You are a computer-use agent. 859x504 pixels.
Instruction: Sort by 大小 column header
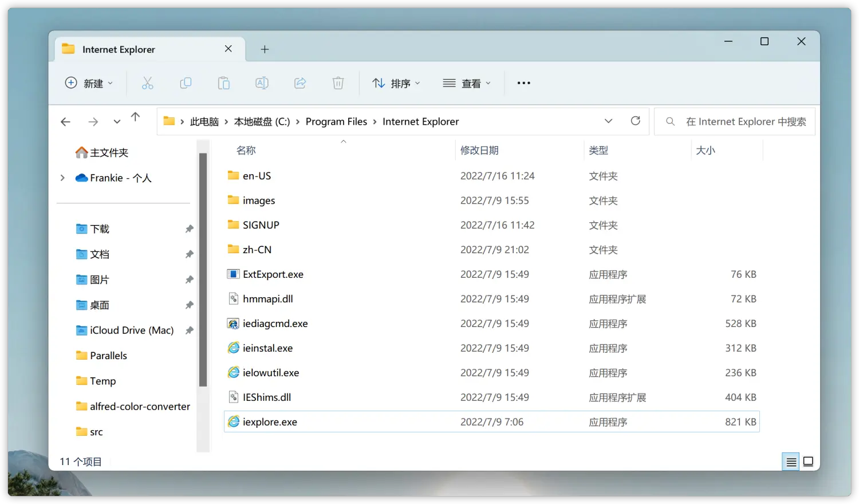706,150
